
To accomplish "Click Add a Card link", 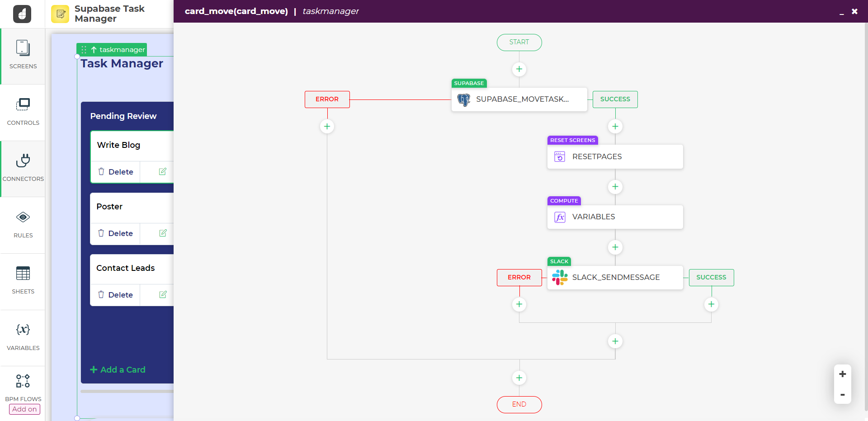I will (118, 370).
